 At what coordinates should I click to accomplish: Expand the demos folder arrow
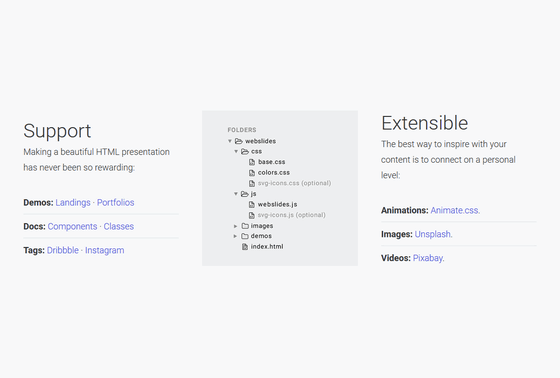click(235, 236)
